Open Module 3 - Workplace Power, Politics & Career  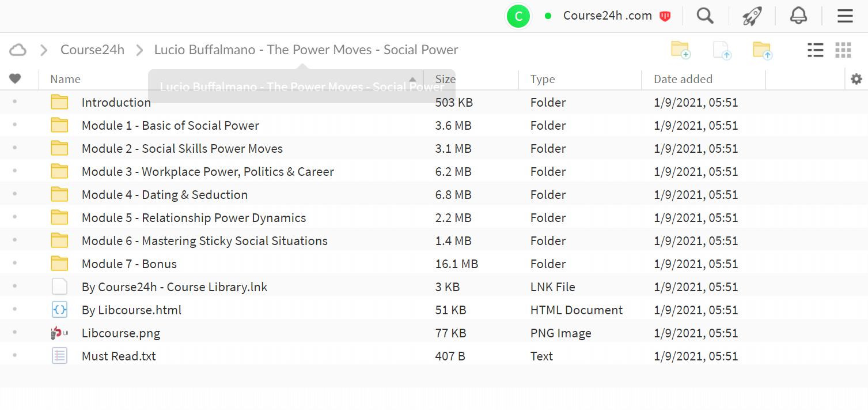coord(208,171)
